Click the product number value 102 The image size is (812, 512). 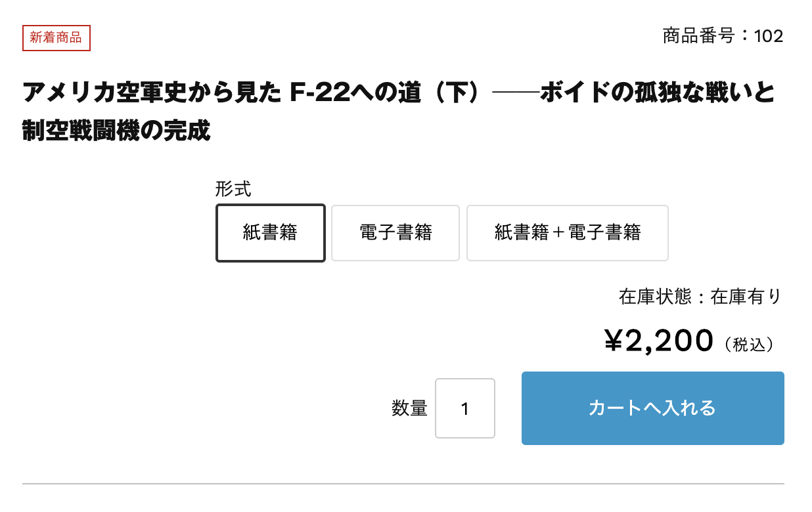pyautogui.click(x=769, y=36)
